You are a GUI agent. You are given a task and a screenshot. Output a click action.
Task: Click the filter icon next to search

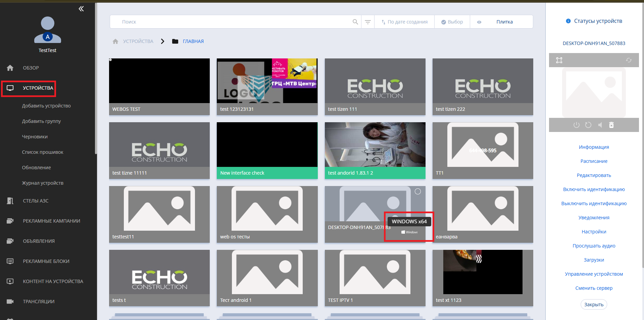click(x=368, y=22)
